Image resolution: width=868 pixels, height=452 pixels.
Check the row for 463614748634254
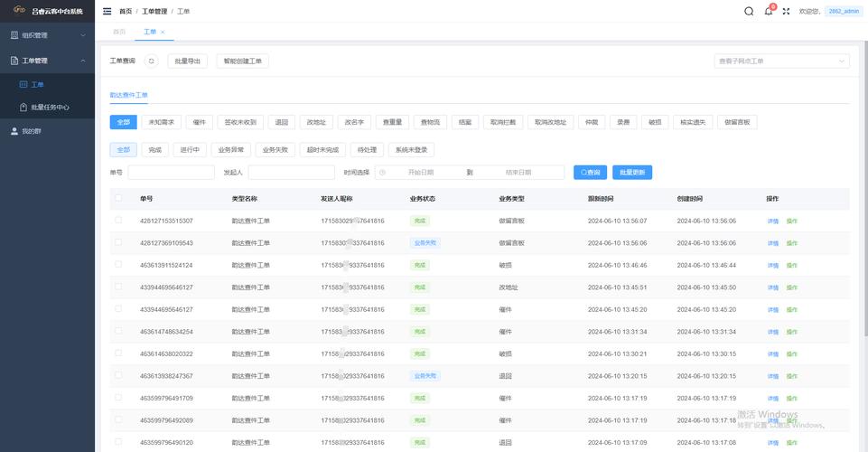[118, 331]
